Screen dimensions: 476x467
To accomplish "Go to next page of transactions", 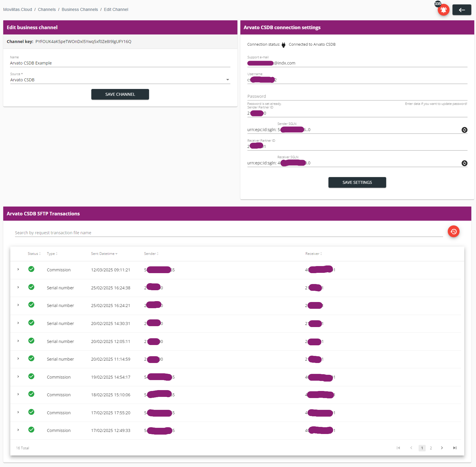I will click(x=442, y=448).
